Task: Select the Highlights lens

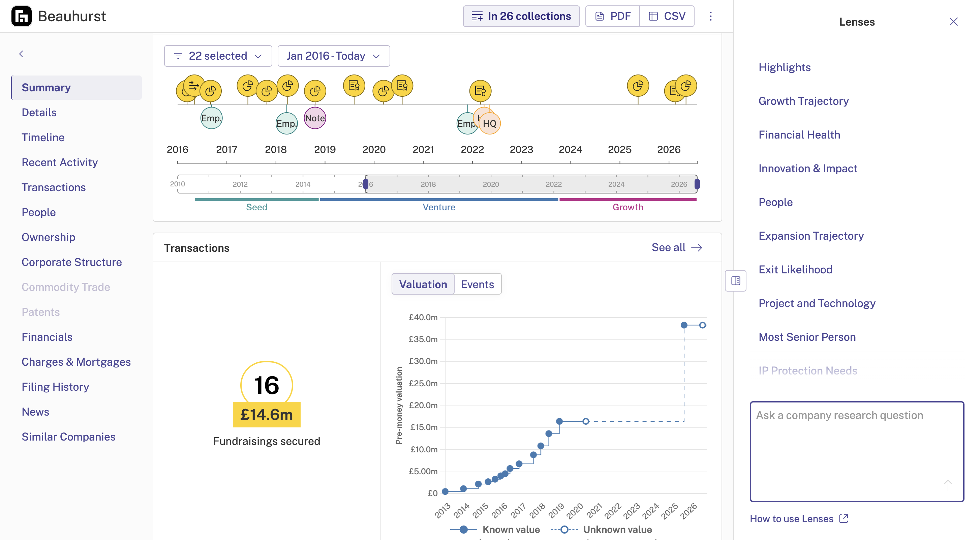Action: [785, 67]
